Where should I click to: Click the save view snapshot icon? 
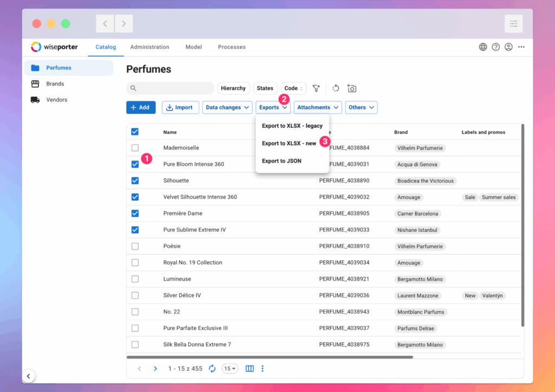[x=351, y=88]
